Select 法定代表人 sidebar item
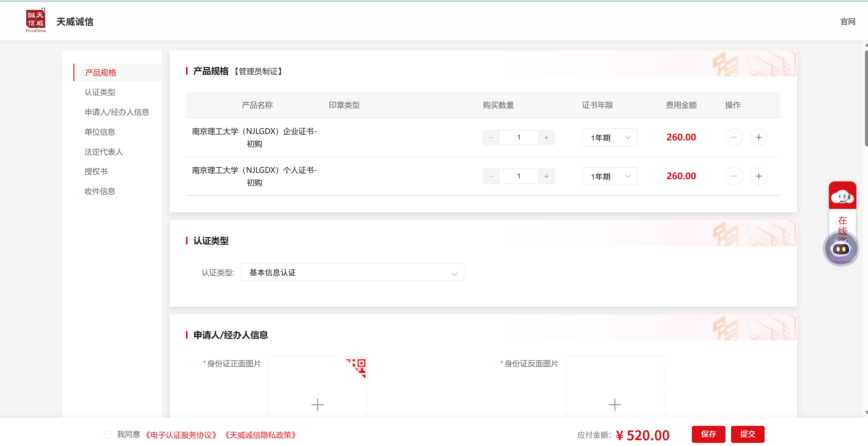This screenshot has height=446, width=868. point(103,152)
